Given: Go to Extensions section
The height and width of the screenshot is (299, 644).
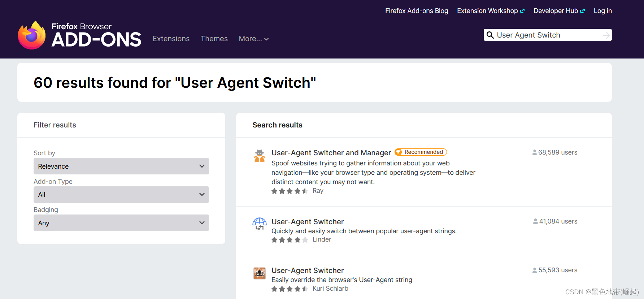Looking at the screenshot, I should tap(171, 39).
